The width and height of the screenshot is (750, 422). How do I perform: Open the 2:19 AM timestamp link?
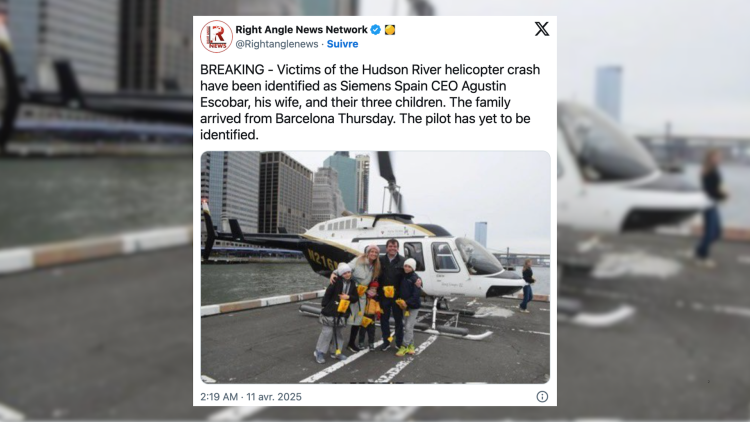pyautogui.click(x=219, y=397)
